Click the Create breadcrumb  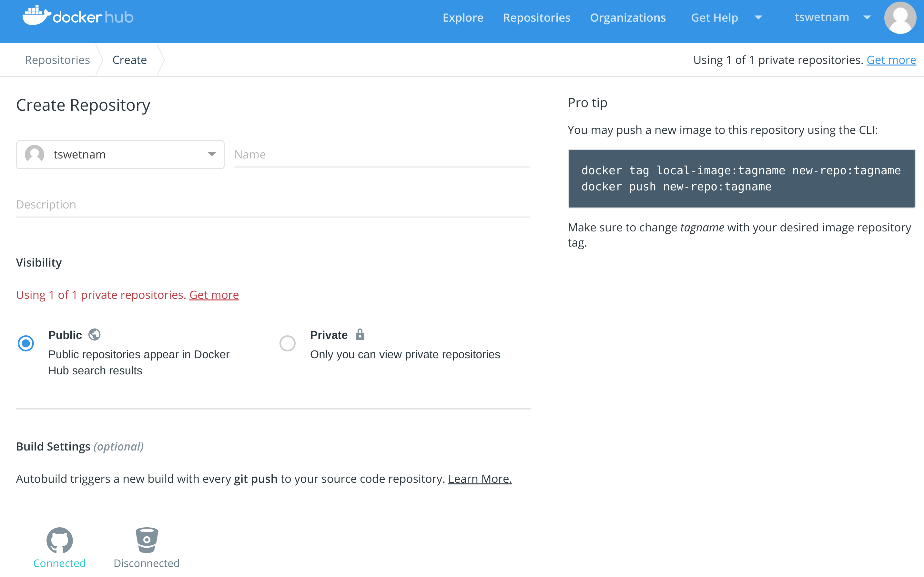129,60
